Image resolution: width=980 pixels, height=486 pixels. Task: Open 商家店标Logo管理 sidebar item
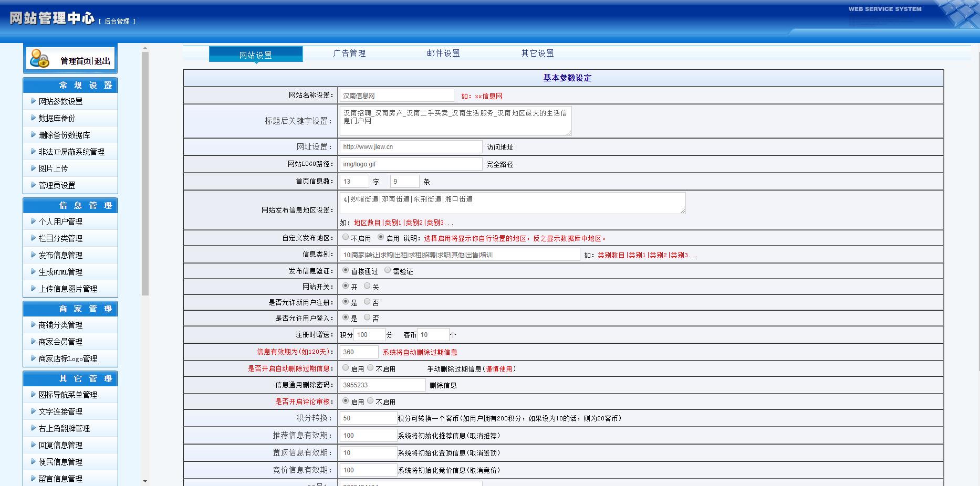tap(68, 358)
